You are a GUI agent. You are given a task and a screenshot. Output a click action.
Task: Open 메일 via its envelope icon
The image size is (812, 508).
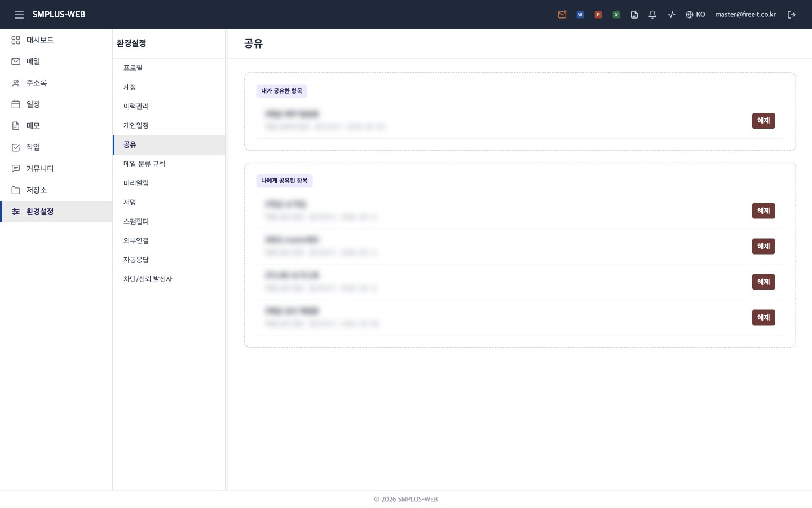pyautogui.click(x=16, y=62)
